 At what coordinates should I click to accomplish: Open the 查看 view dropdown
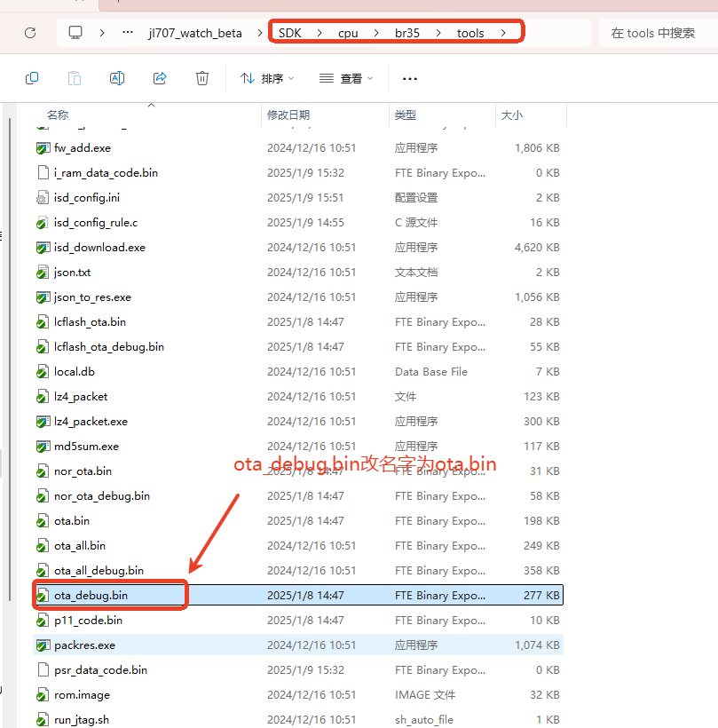(x=346, y=78)
